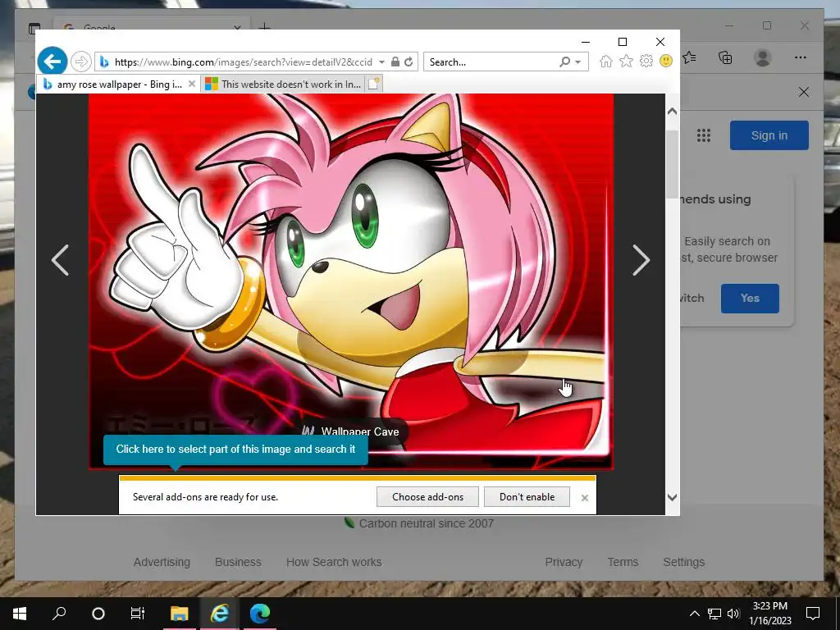The width and height of the screenshot is (840, 630).
Task: Open the Edge profile avatar
Action: coord(762,57)
